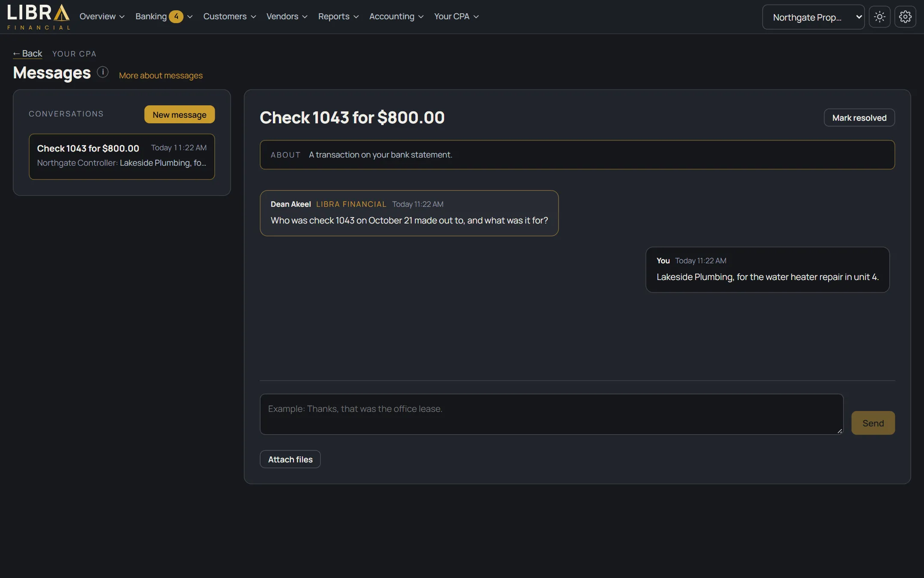This screenshot has height=578, width=924.
Task: Toggle the light/dark theme sun icon
Action: [880, 17]
